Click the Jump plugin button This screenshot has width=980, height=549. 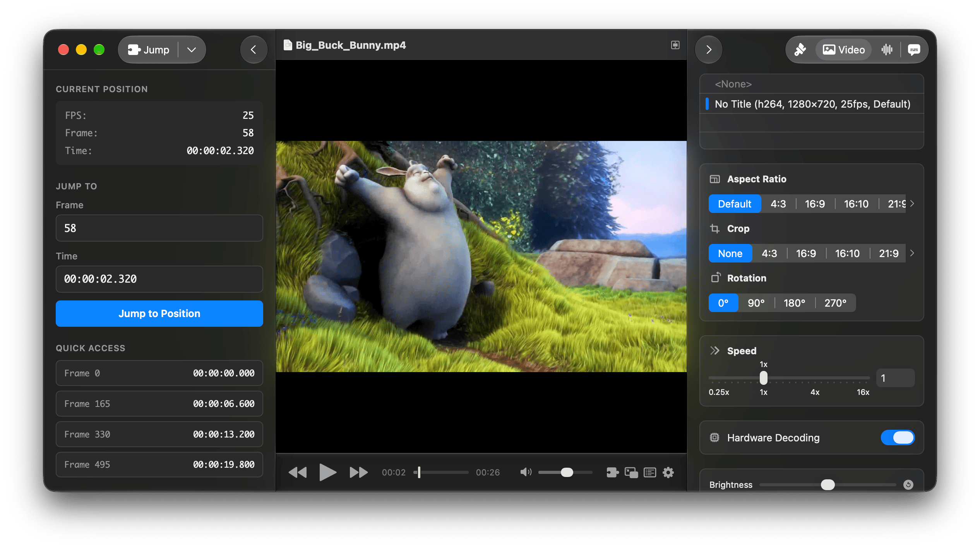click(149, 50)
